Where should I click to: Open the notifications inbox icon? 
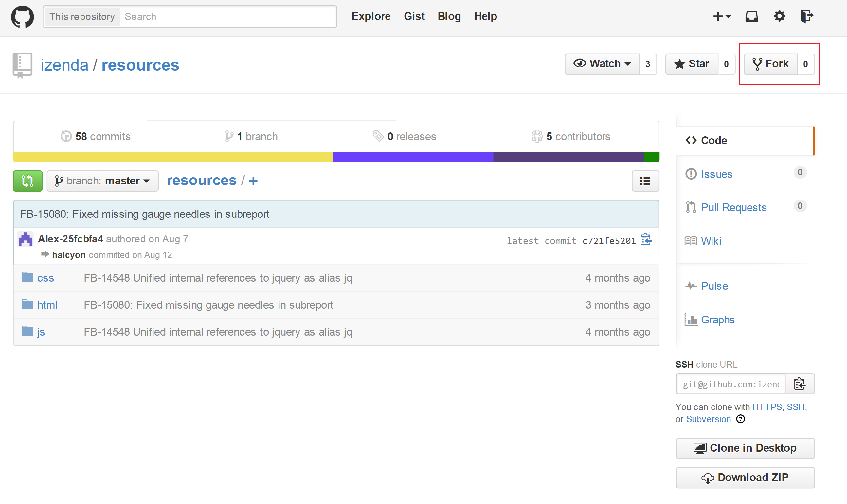tap(751, 16)
